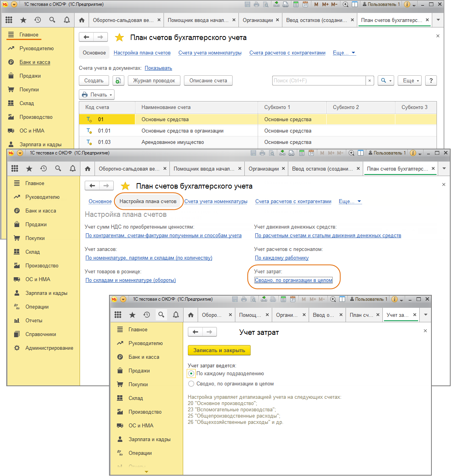Open calculator icon in top window title bar
The image size is (453, 476).
296,4
